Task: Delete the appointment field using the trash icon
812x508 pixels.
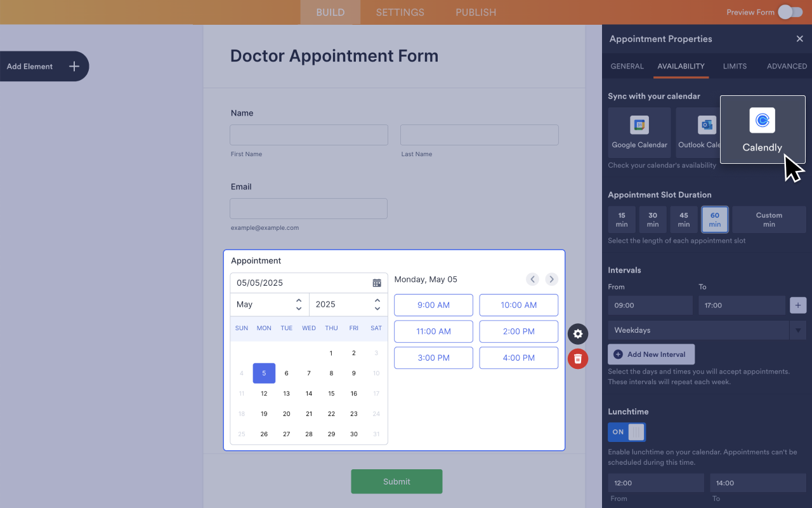Action: point(577,359)
